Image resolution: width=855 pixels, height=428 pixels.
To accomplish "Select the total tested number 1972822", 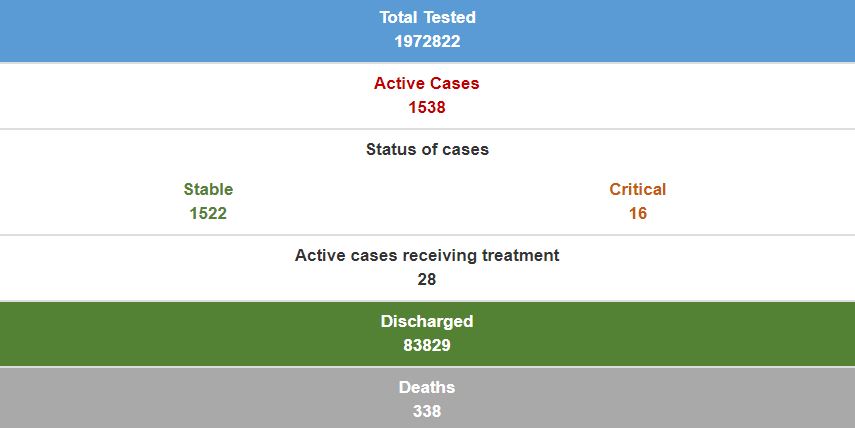I will point(427,42).
